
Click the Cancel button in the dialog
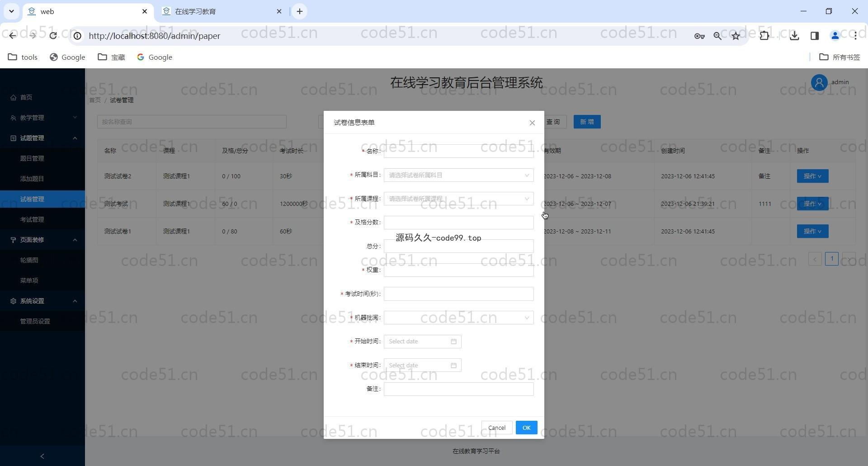click(496, 428)
